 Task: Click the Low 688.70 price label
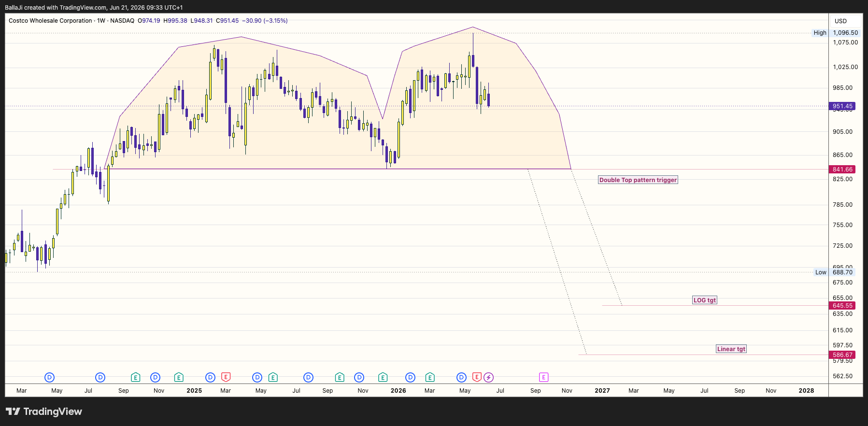coord(834,272)
